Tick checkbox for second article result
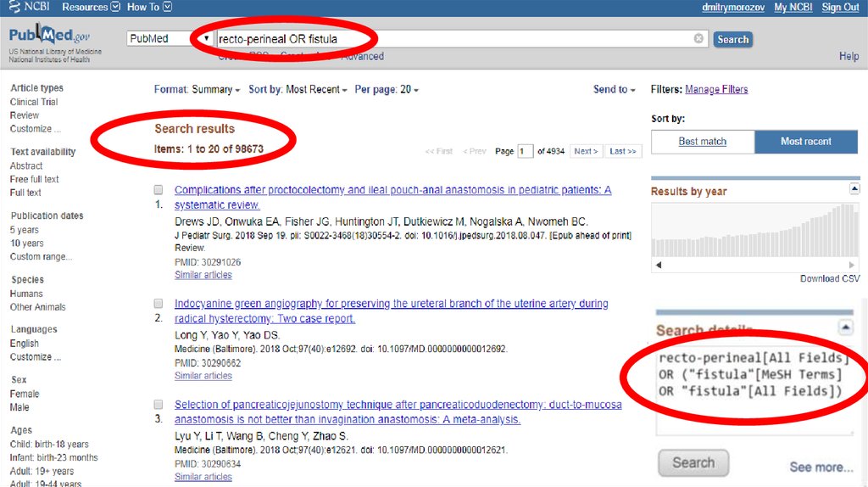868x487 pixels. point(159,304)
